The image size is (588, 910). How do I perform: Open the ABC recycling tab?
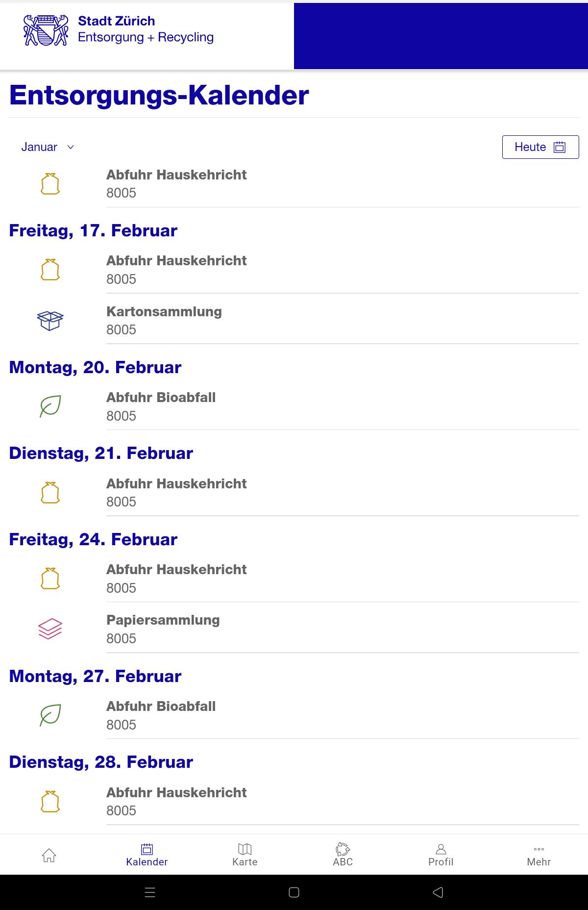343,855
